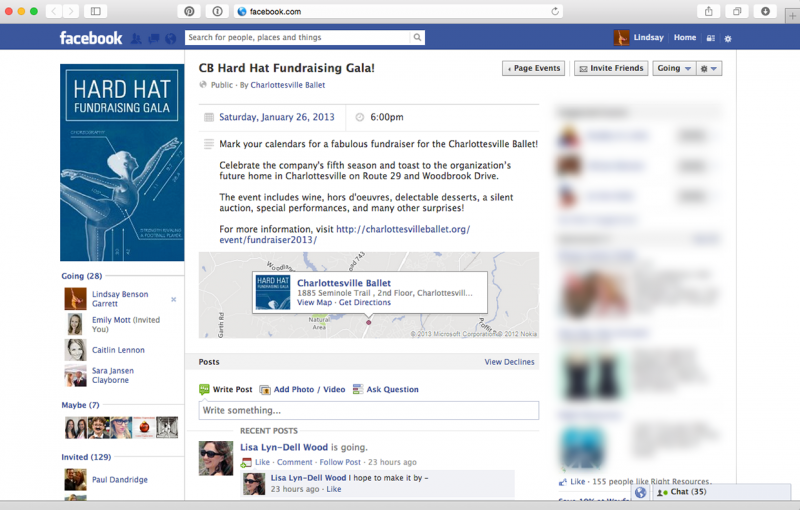Image resolution: width=800 pixels, height=510 pixels.
Task: Click View Map link
Action: pyautogui.click(x=314, y=302)
